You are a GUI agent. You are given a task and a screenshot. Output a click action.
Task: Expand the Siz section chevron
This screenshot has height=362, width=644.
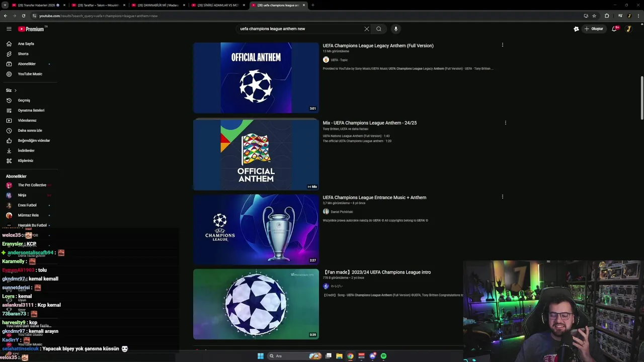point(15,90)
